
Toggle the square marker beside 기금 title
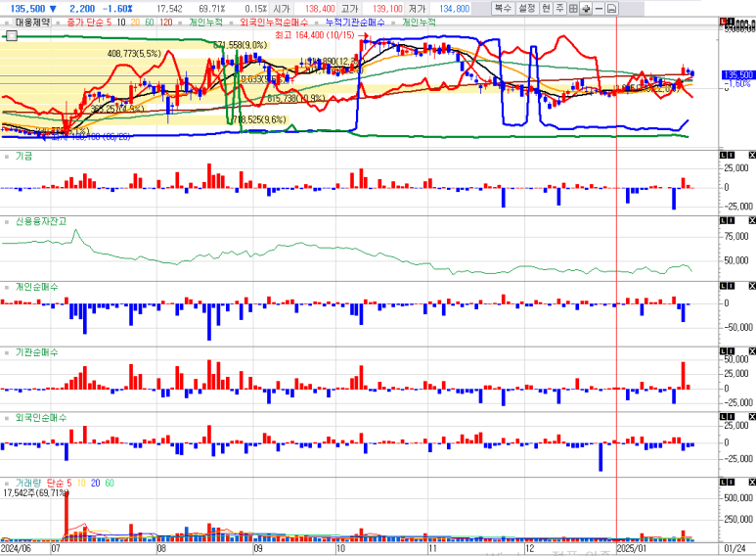click(7, 157)
